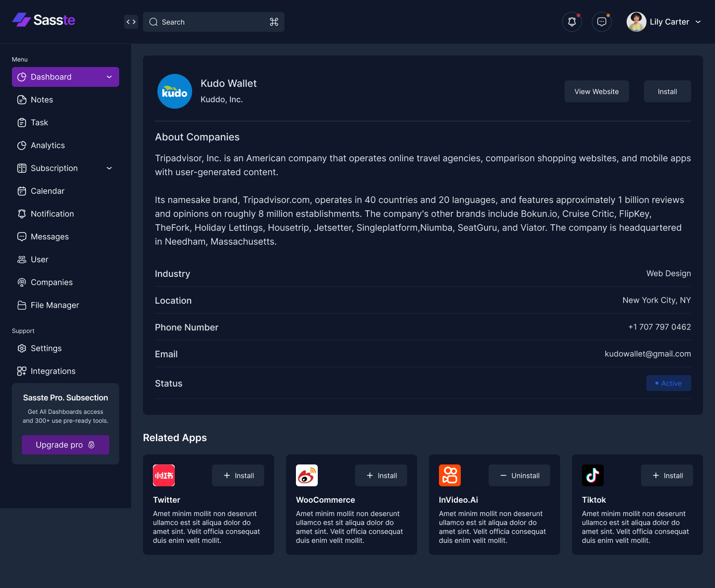
Task: Click the Integrations grid icon
Action: point(22,371)
